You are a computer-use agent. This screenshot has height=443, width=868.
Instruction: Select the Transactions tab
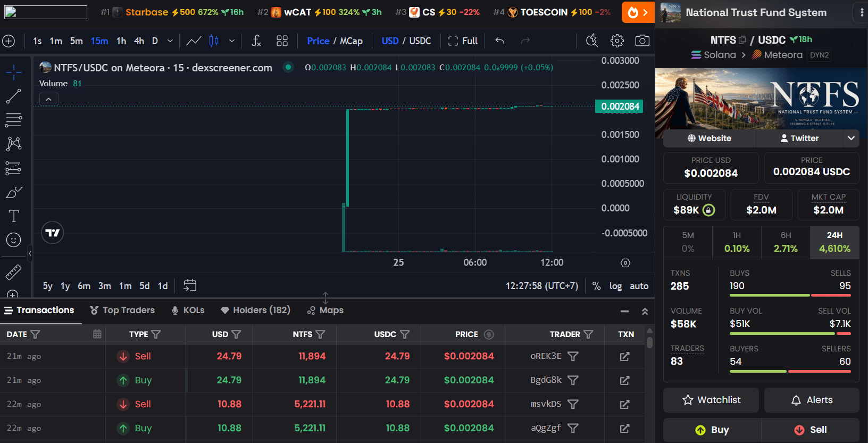40,310
